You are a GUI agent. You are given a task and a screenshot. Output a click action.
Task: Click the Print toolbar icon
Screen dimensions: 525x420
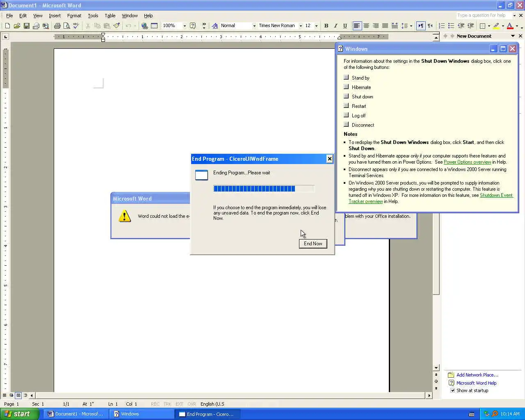coord(57,25)
